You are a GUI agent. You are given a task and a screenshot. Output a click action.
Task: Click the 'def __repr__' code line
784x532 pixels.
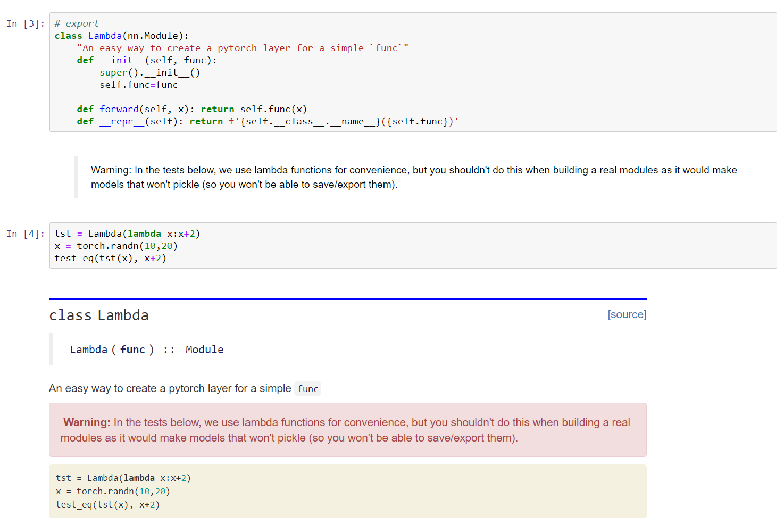click(268, 121)
